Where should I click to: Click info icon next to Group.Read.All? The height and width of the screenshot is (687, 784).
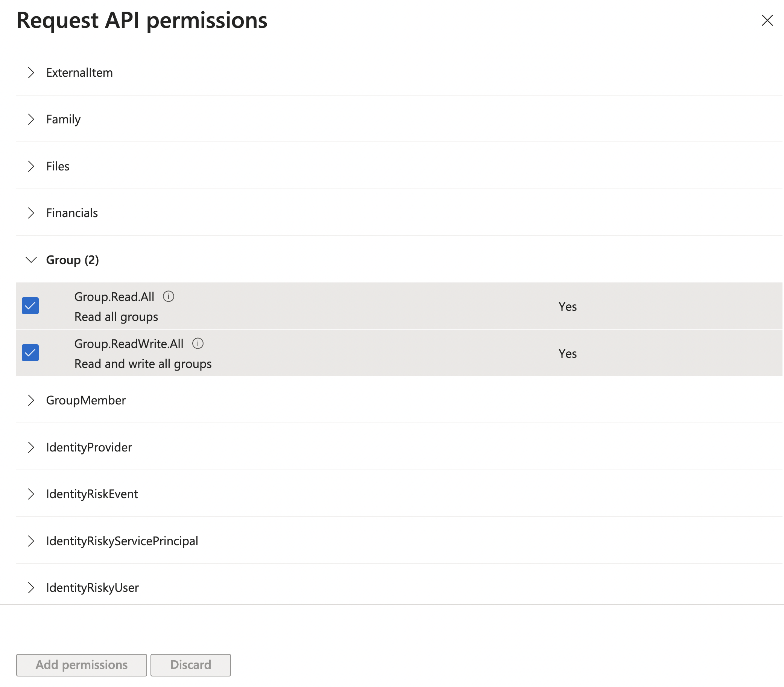(x=168, y=296)
